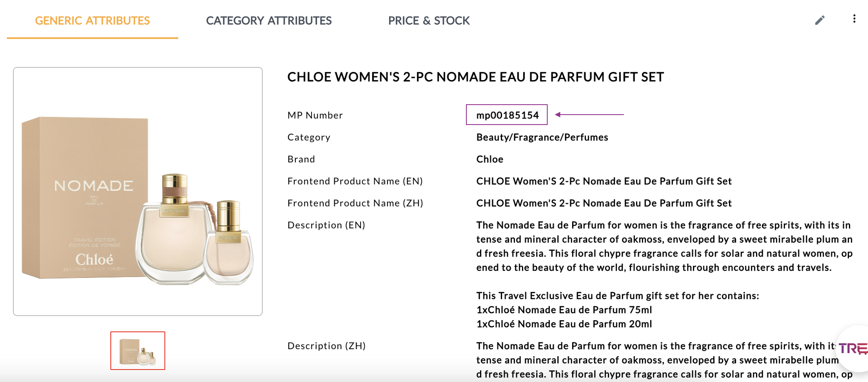
Task: Click the Beauty/Fragrance/Perfumes category value
Action: [x=542, y=137]
